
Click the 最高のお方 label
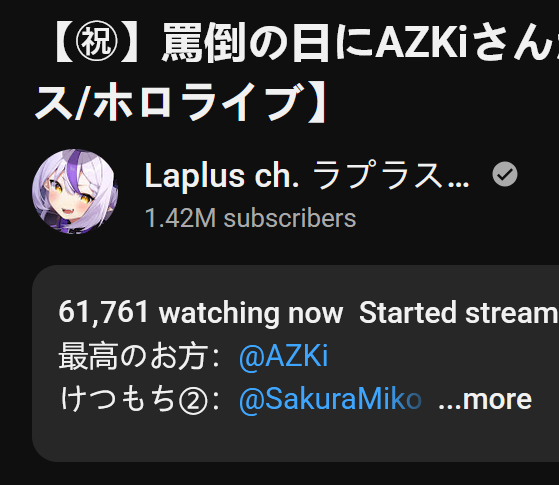[x=133, y=356]
